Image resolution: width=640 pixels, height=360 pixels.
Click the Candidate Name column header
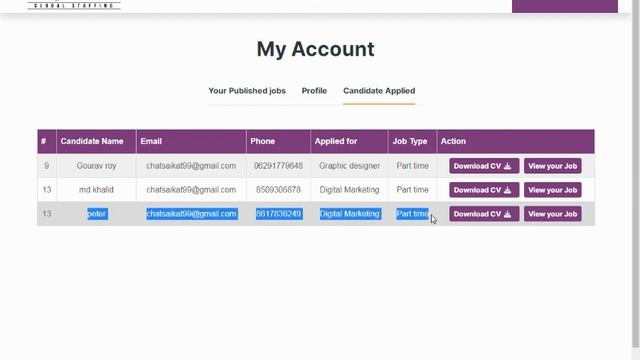(x=92, y=141)
